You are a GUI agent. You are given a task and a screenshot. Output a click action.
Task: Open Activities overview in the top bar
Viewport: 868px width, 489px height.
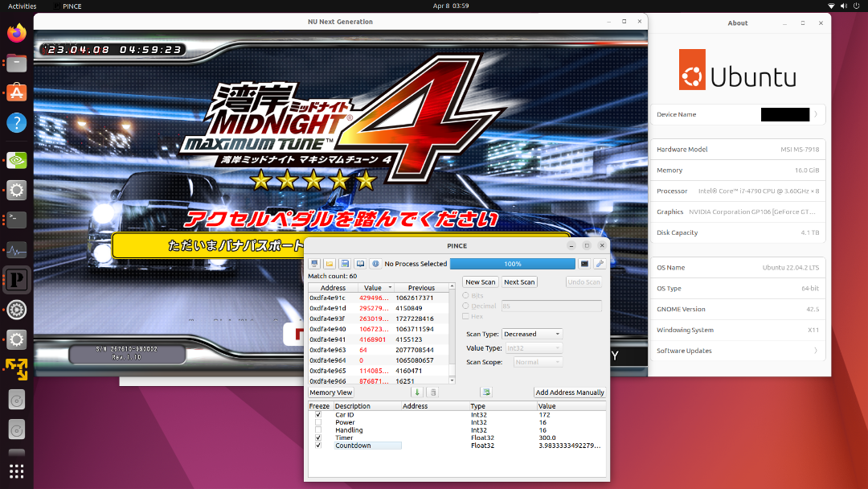click(x=23, y=6)
